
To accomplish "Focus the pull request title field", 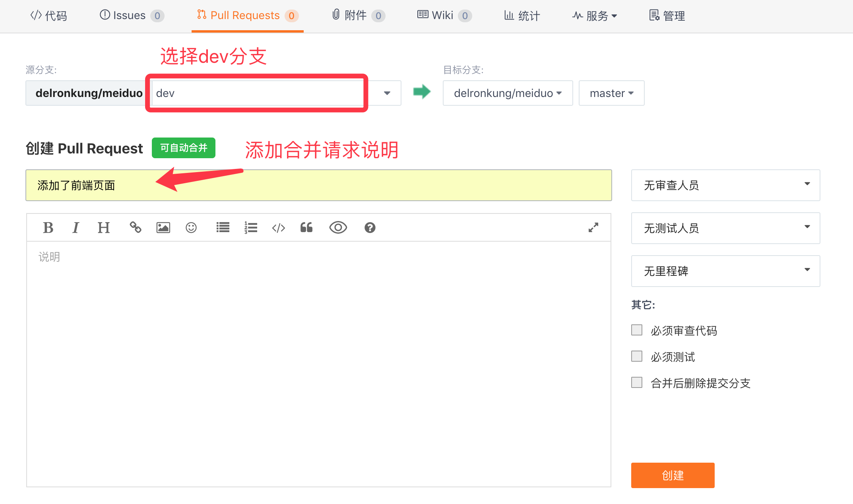I will (319, 185).
